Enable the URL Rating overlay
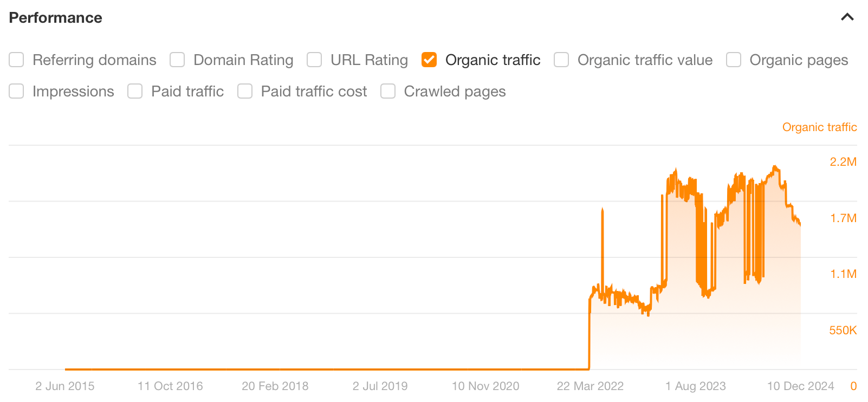This screenshot has height=402, width=868. [x=314, y=60]
